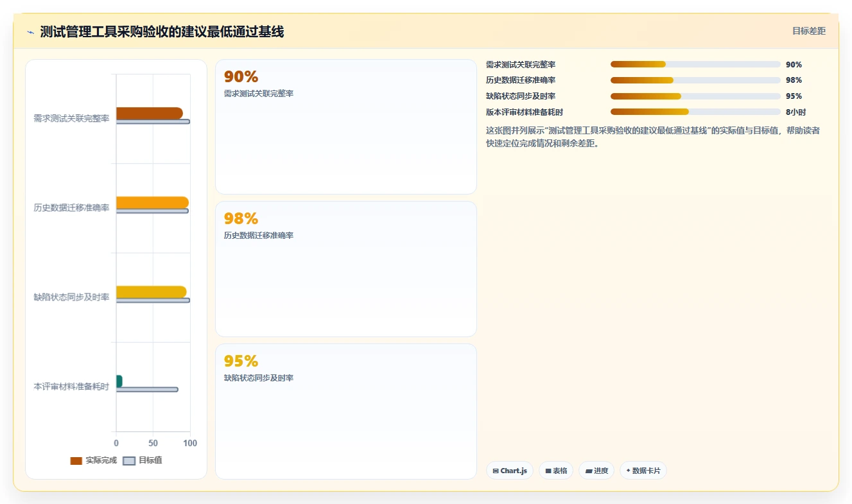Click the brown actual bar for 需求测试关联完整率

150,113
